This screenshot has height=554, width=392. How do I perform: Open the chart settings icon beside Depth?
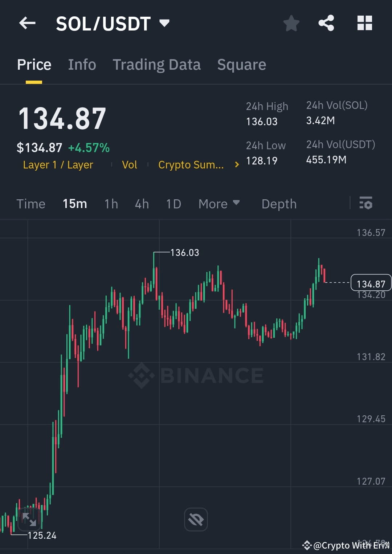pos(366,204)
